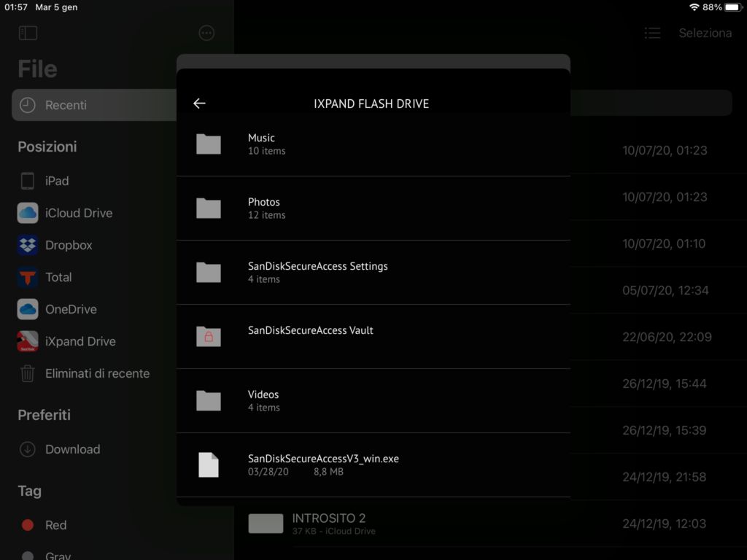Image resolution: width=747 pixels, height=560 pixels.
Task: Open the Videos folder icon
Action: (x=209, y=400)
